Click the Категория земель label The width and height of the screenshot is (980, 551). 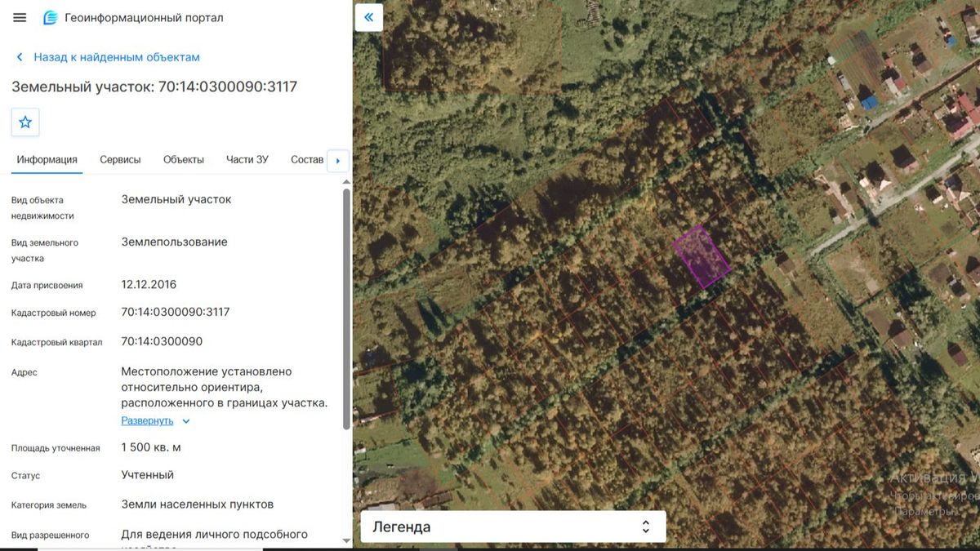(49, 505)
